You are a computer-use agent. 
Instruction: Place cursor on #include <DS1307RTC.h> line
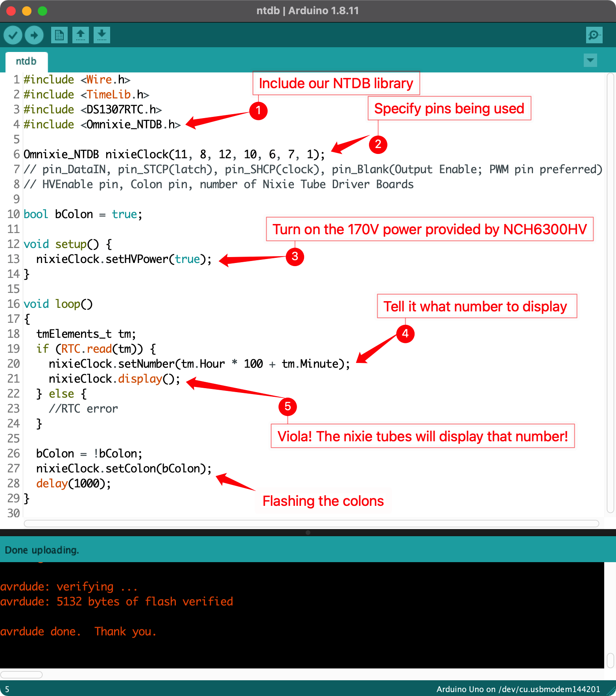coord(93,109)
